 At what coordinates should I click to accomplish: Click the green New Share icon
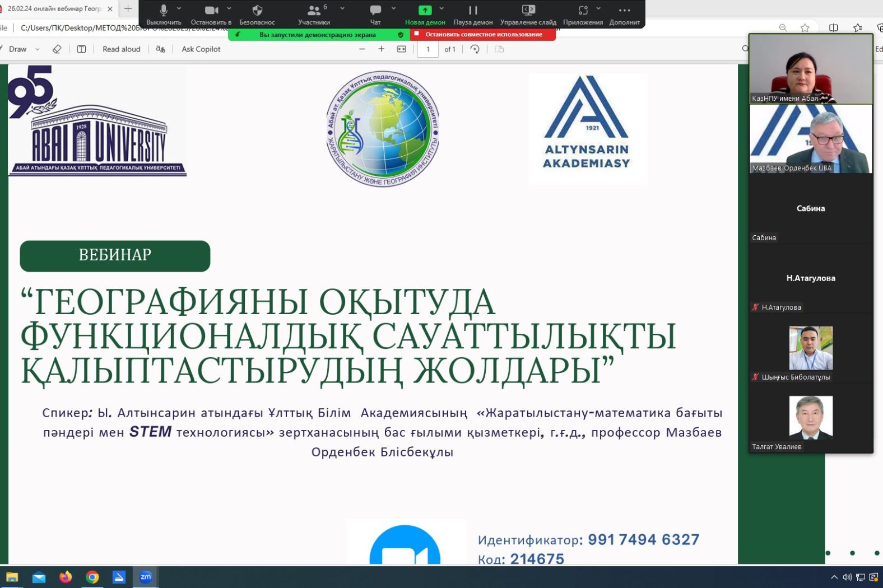[x=425, y=11]
